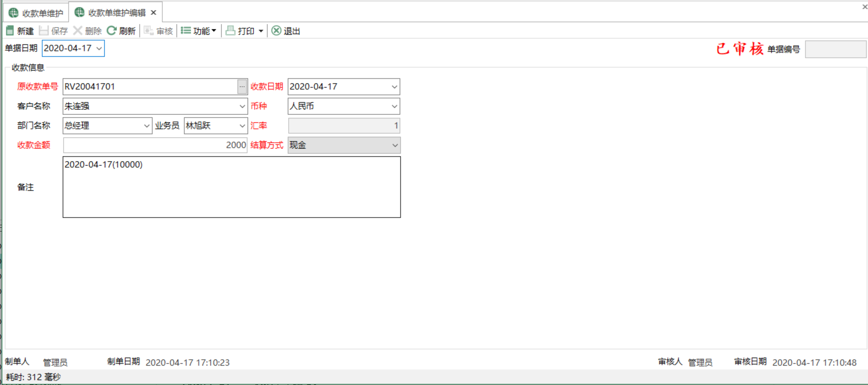The image size is (868, 385).
Task: Click the 单据编号 input field
Action: pos(835,49)
